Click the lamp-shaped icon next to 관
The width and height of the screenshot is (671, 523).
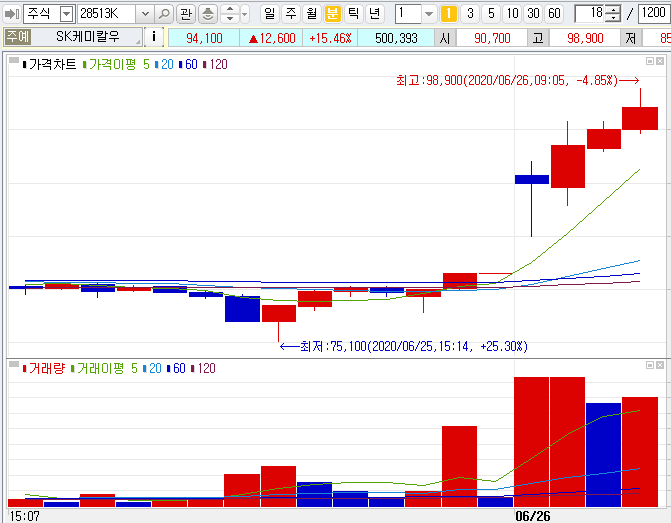point(208,14)
